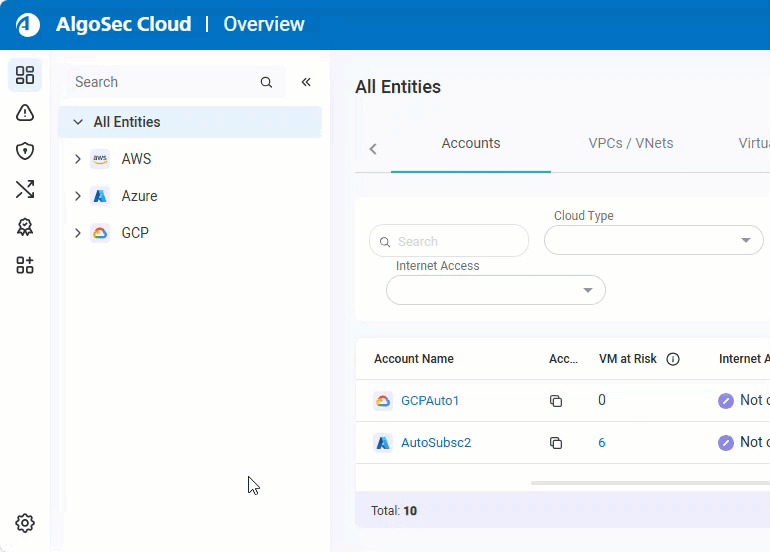Open the AutoSubsc2 account link
The height and width of the screenshot is (552, 770).
[436, 443]
